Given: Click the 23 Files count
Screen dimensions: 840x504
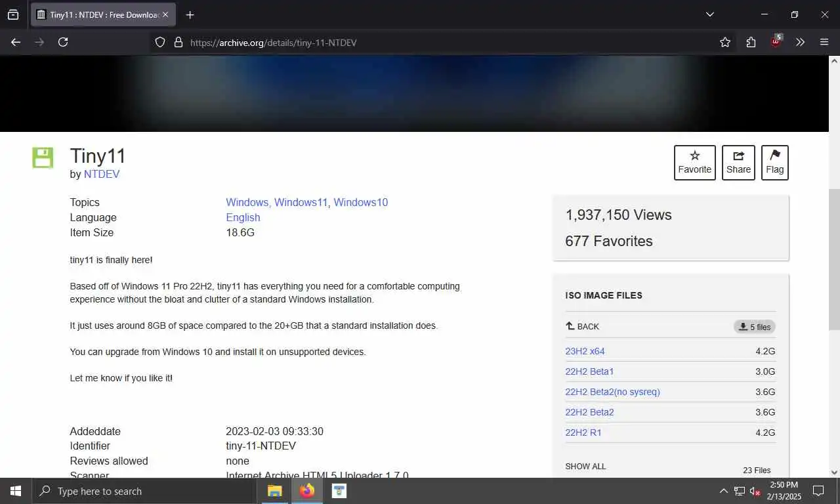Looking at the screenshot, I should 757,470.
